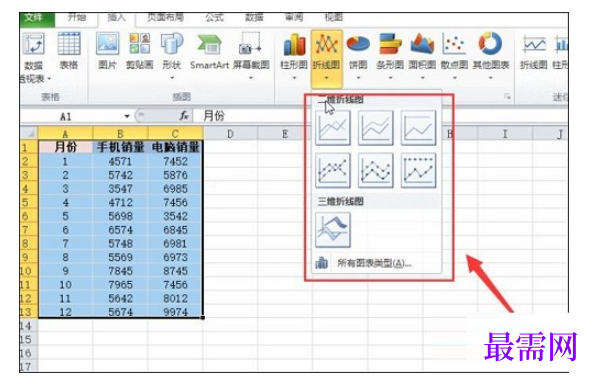Open the clip art (剪贴画) tool
596x378 pixels.
pos(139,51)
